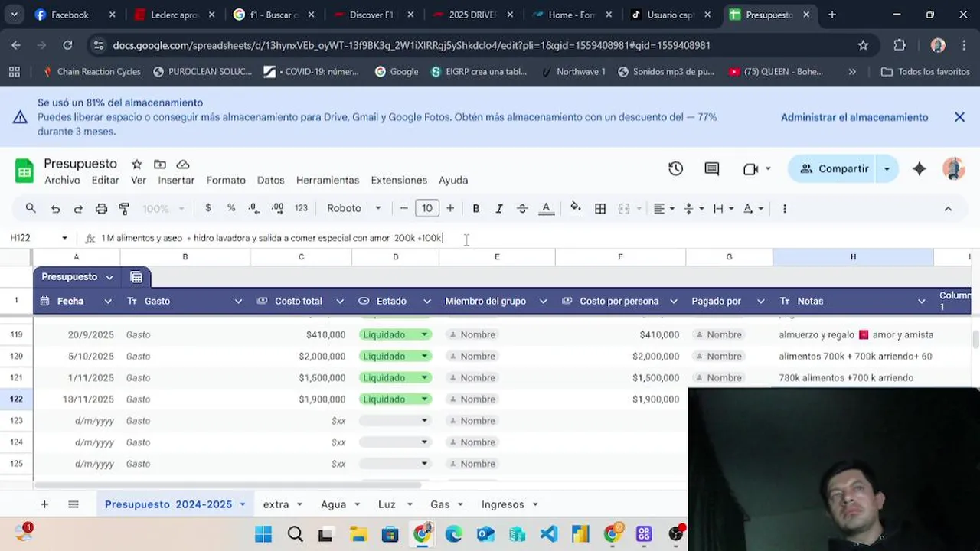Open text wrapping dropdown
This screenshot has width=980, height=551.
point(723,208)
